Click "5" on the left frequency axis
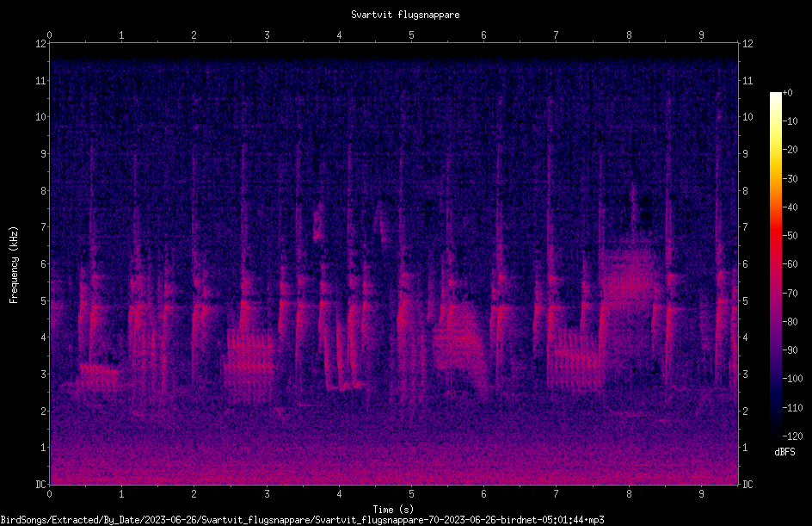The width and height of the screenshot is (812, 526). [43, 300]
